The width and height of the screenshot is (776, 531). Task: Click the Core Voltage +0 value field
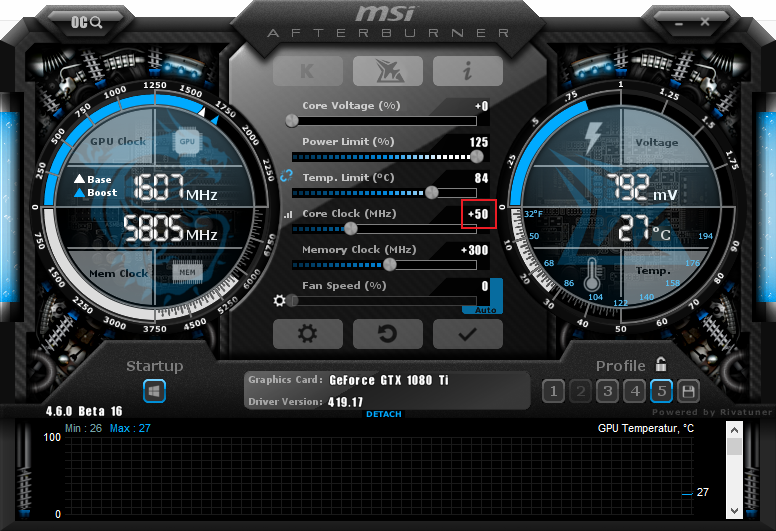click(x=482, y=106)
